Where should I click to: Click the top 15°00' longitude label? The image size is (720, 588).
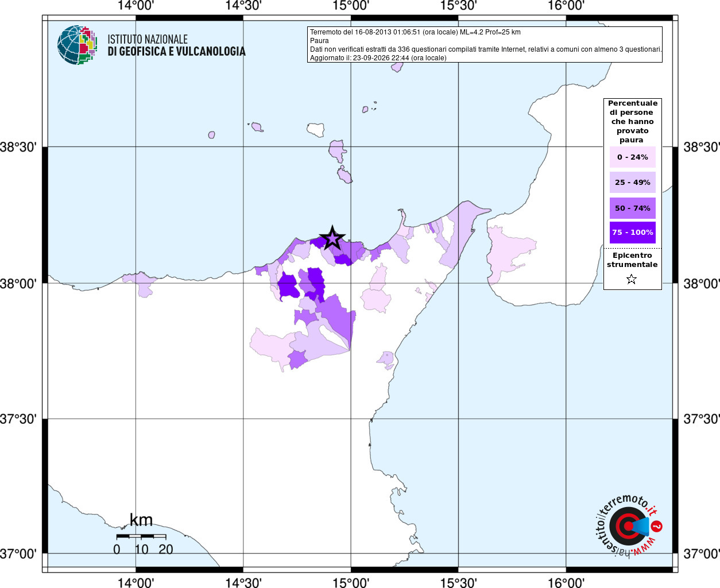pyautogui.click(x=351, y=6)
